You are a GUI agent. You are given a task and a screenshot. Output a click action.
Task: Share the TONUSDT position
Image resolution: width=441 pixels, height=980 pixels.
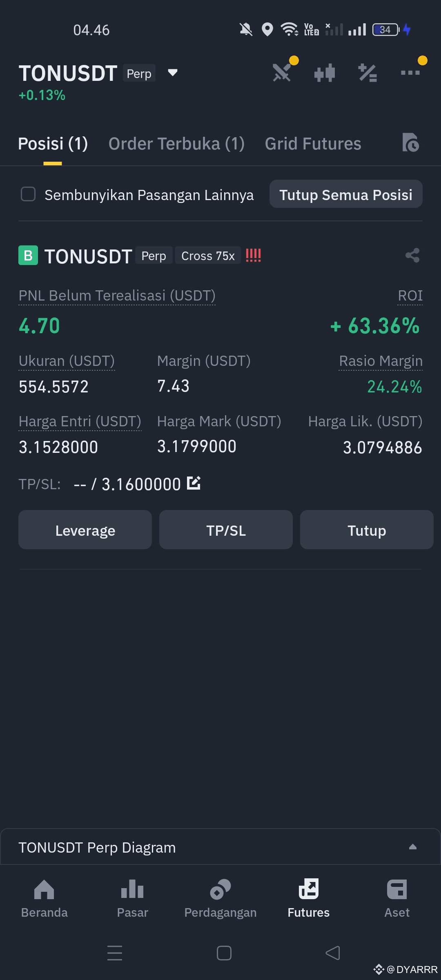412,255
